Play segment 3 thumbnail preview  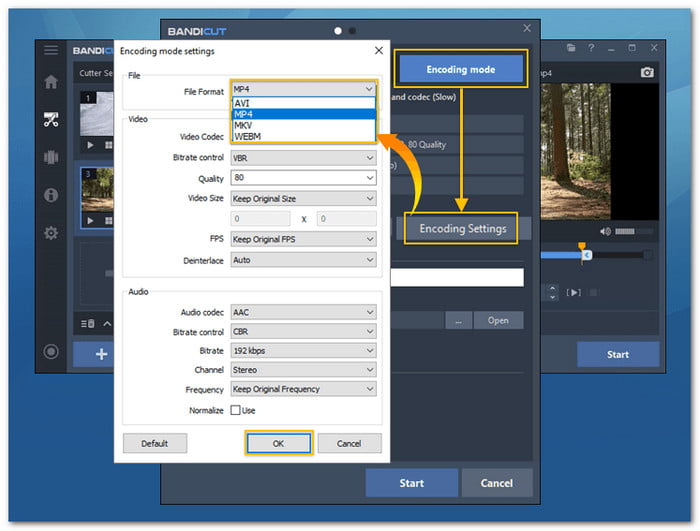point(91,221)
